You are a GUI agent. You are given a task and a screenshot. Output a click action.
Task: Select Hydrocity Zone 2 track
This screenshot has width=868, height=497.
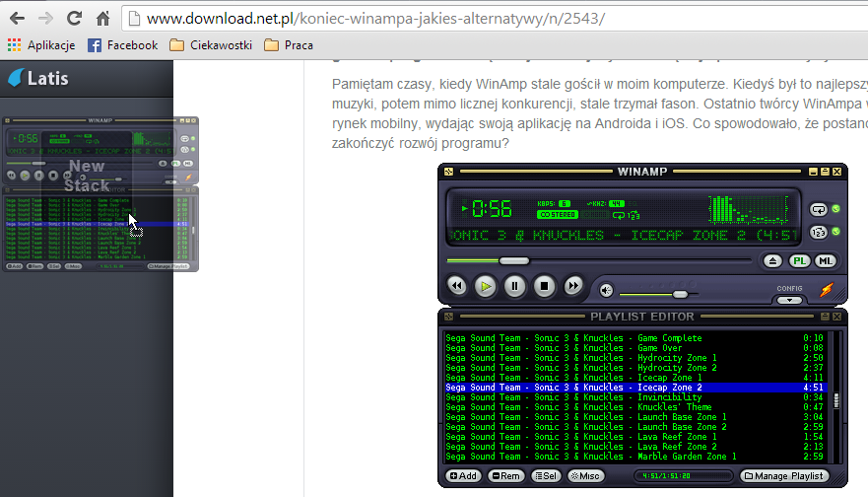click(x=634, y=368)
